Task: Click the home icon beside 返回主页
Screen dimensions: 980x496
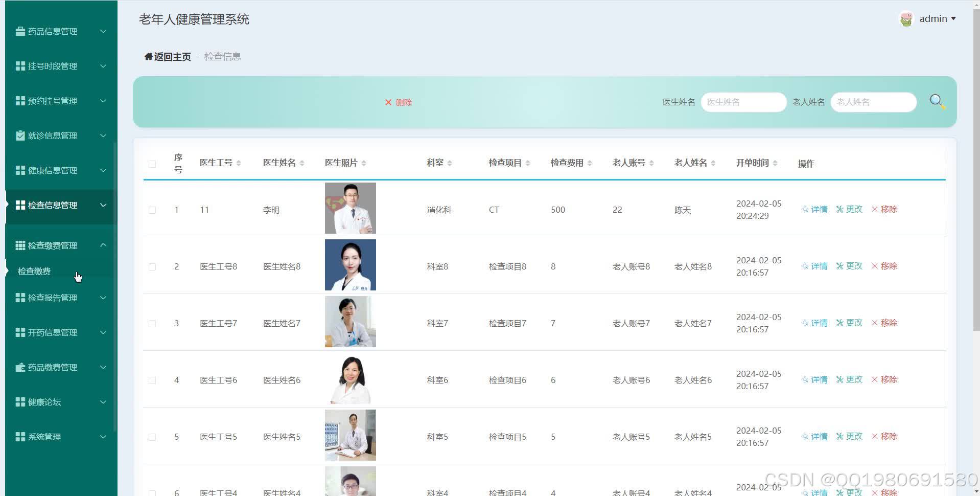Action: point(148,56)
